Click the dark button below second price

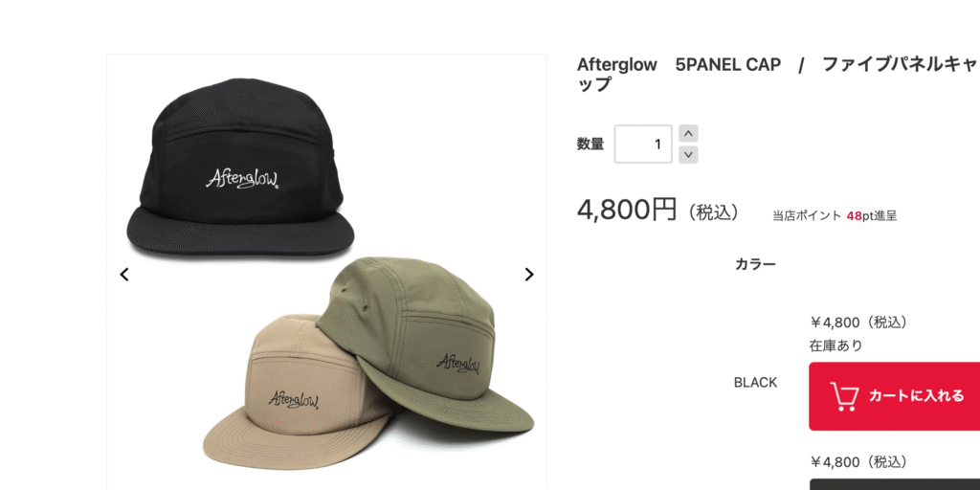click(x=895, y=484)
